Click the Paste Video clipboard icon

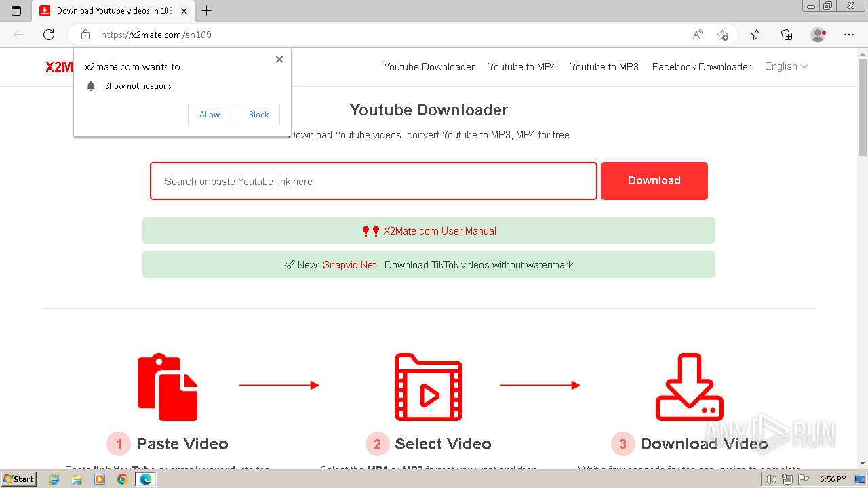tap(167, 387)
